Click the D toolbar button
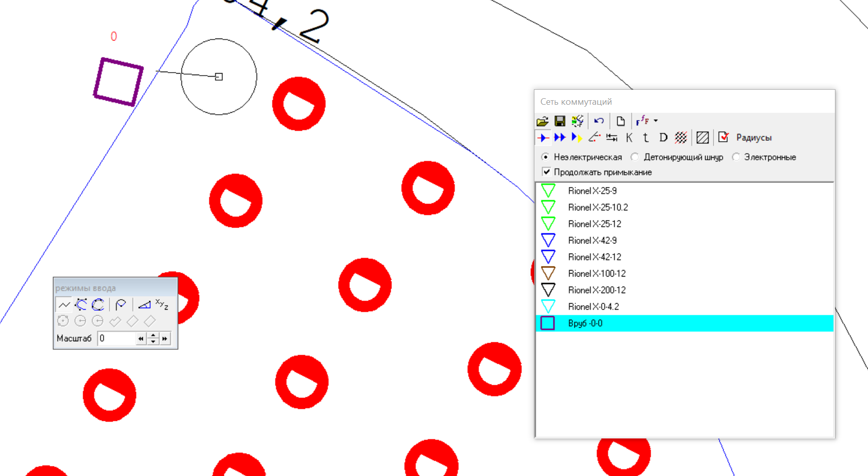Viewport: 868px width, 476px height. 663,137
